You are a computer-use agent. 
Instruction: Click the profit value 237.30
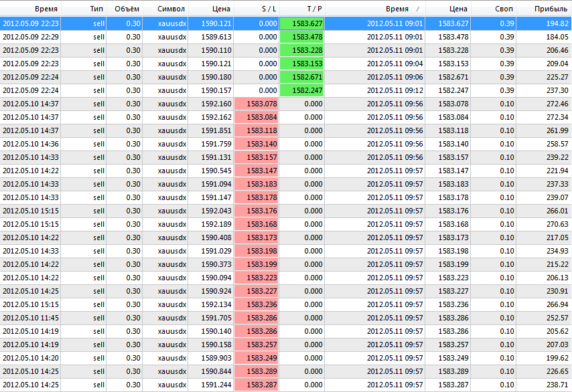[557, 90]
